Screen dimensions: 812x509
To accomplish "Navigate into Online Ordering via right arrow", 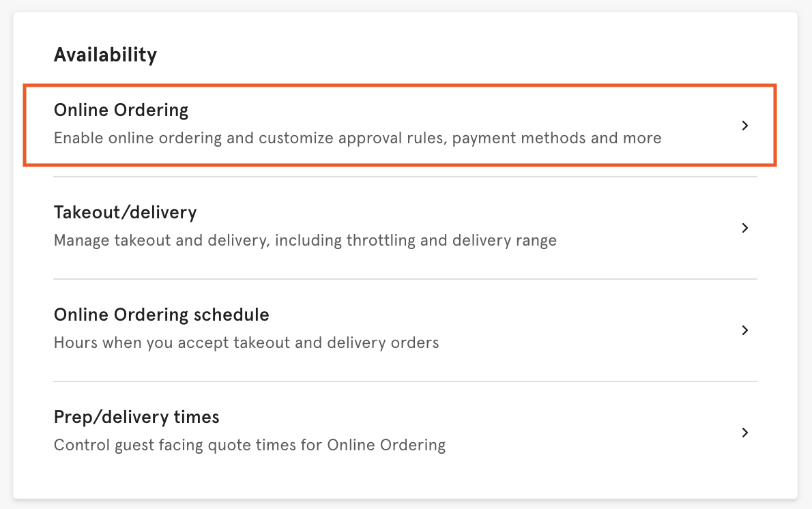I will [x=745, y=126].
